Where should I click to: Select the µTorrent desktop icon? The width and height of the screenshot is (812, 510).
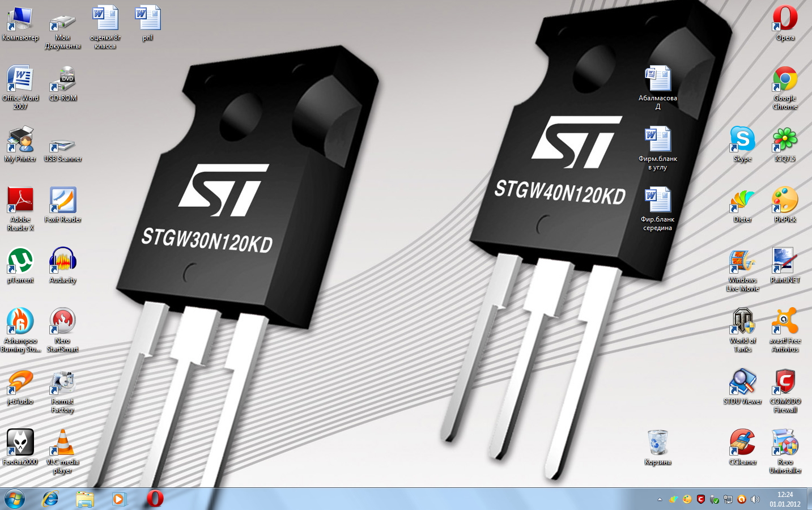click(20, 261)
